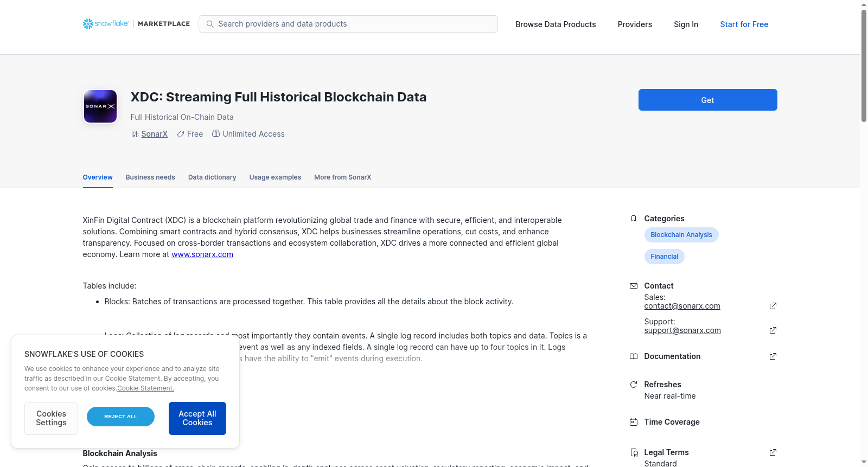Viewport: 868px width, 467px height.
Task: Click the price tag icon beside Free
Action: click(x=180, y=134)
